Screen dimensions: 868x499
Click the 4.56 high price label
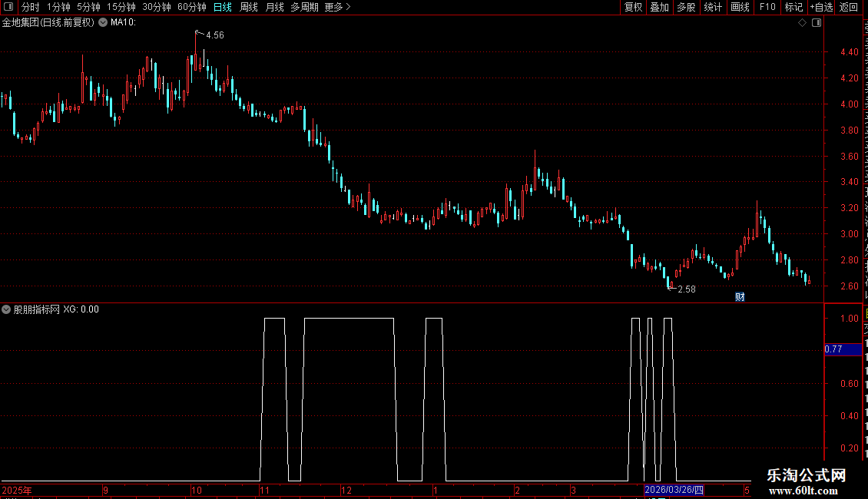coord(215,35)
